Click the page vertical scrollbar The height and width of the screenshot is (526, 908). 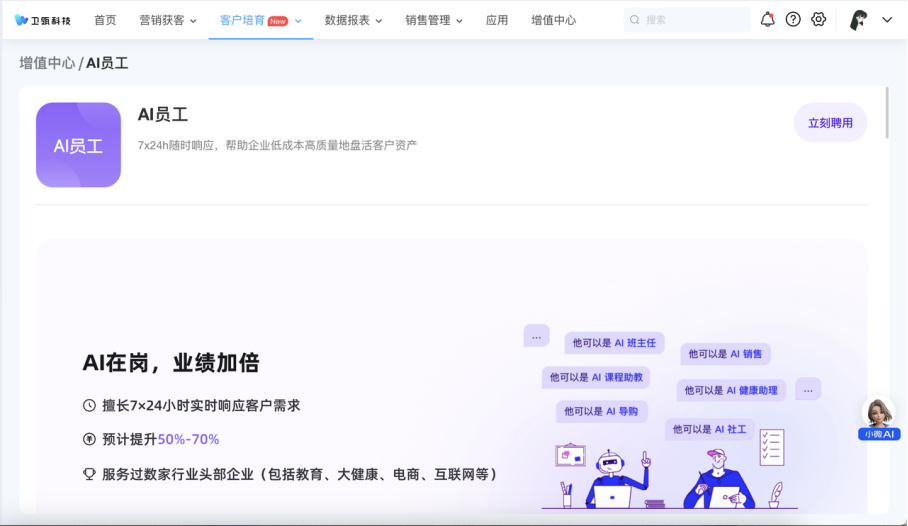coord(887,113)
